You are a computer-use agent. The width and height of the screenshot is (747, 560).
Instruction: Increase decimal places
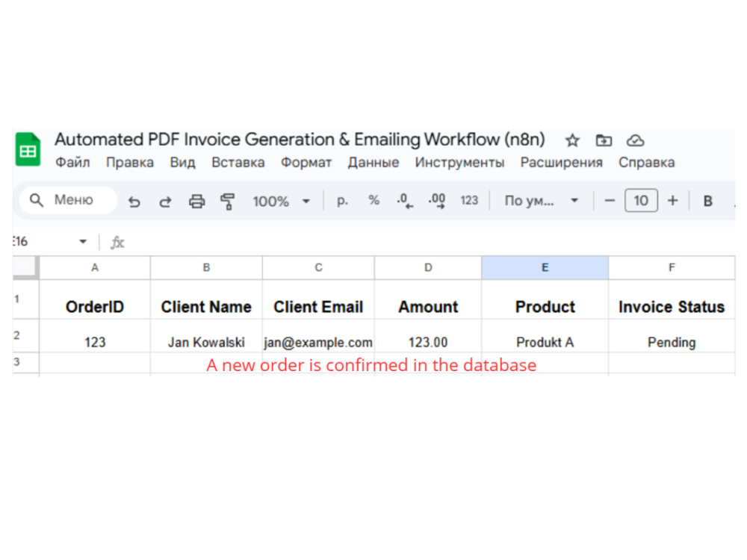click(437, 200)
